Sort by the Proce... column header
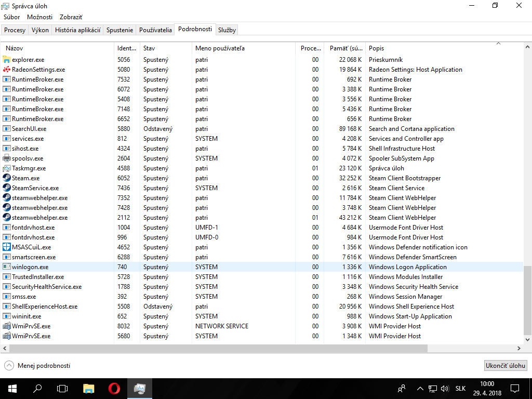The height and width of the screenshot is (399, 532). [x=310, y=48]
